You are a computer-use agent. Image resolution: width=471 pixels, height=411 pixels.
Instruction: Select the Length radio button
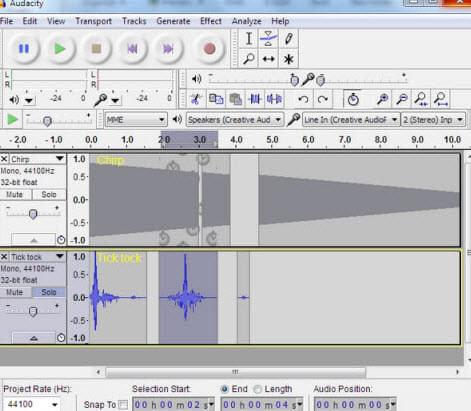(257, 389)
